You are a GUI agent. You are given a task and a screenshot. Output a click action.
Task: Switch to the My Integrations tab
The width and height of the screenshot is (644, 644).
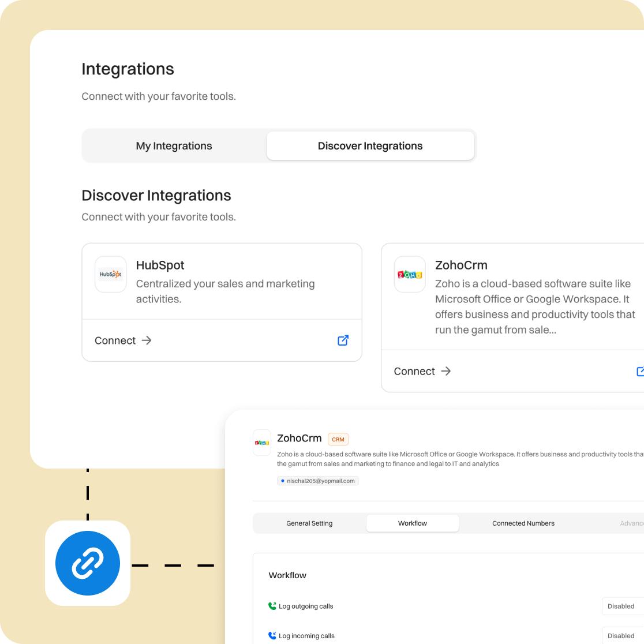pyautogui.click(x=174, y=146)
